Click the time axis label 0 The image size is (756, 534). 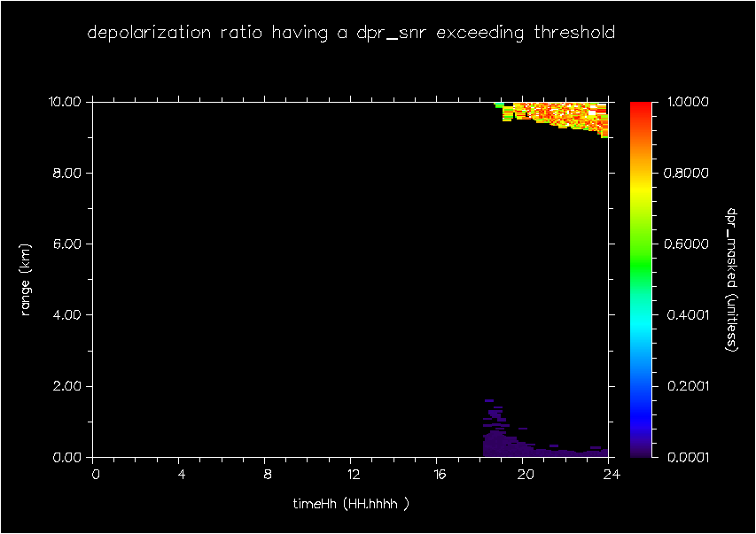[96, 475]
